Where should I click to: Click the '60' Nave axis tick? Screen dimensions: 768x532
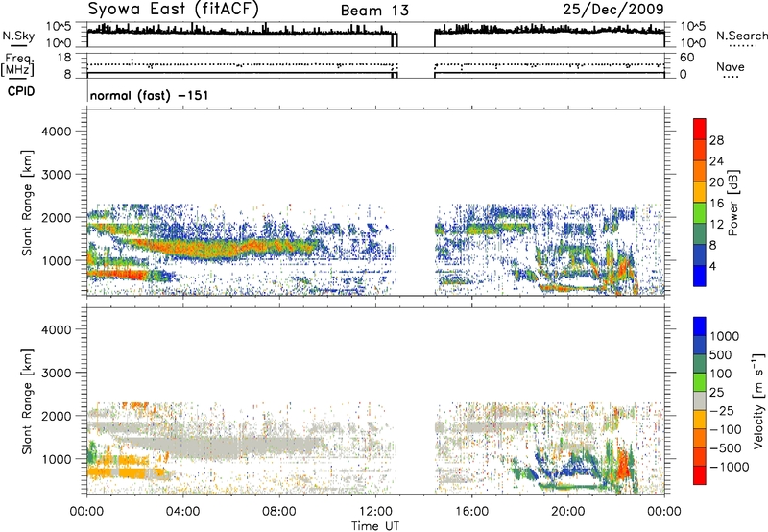tap(687, 58)
